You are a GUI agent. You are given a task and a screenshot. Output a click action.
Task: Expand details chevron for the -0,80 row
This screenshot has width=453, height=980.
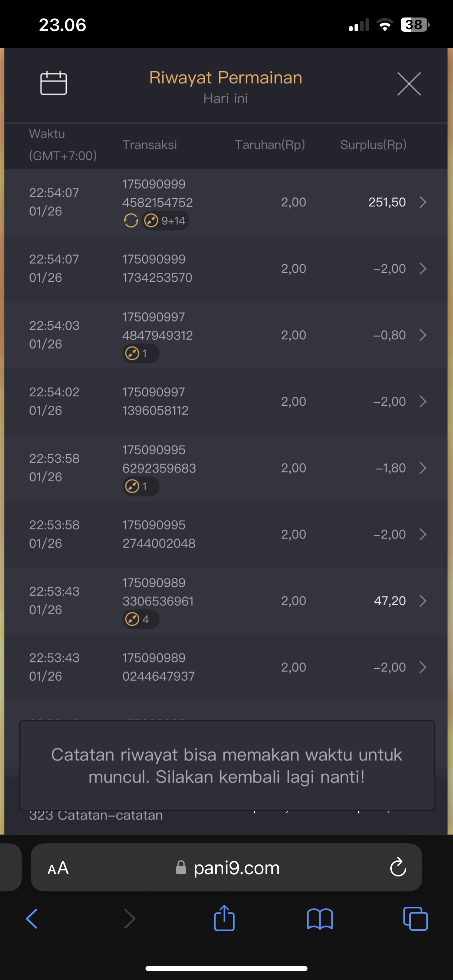(x=423, y=335)
